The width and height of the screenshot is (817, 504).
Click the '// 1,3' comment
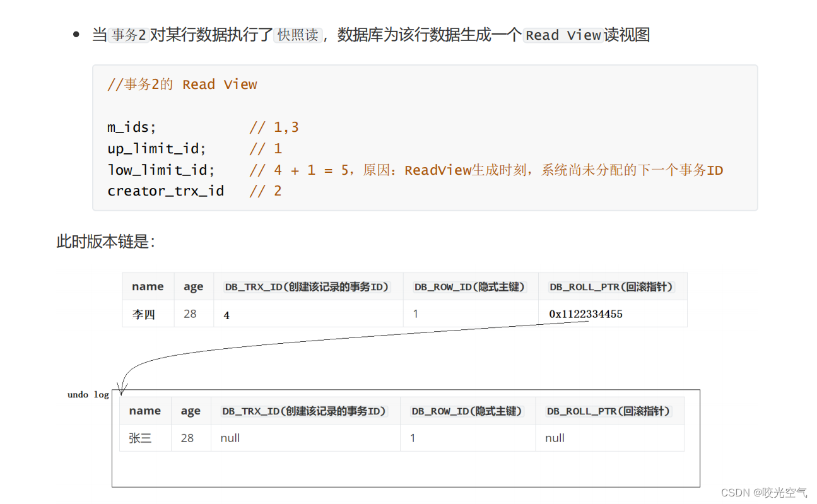pos(274,127)
